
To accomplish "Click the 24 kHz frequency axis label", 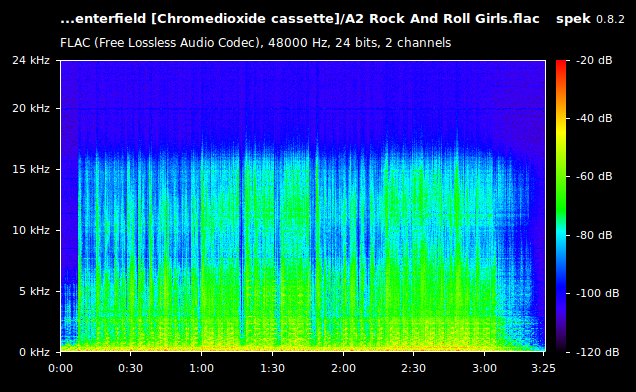I will coord(31,60).
